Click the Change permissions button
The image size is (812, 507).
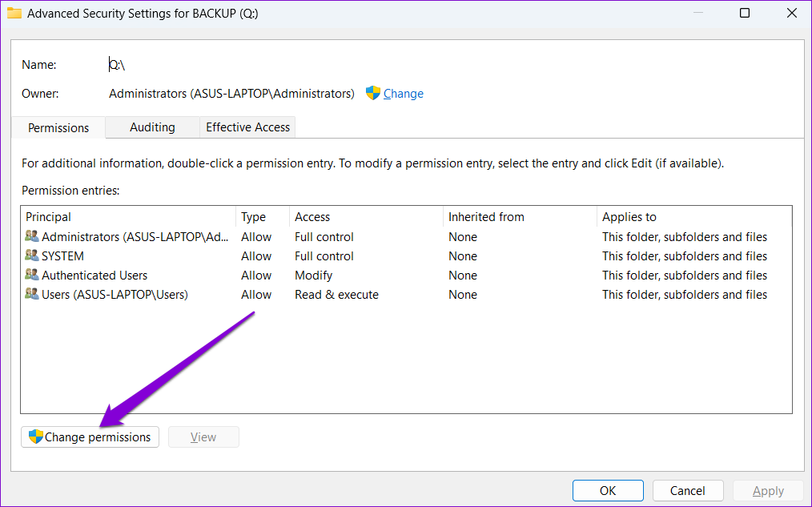pos(90,437)
